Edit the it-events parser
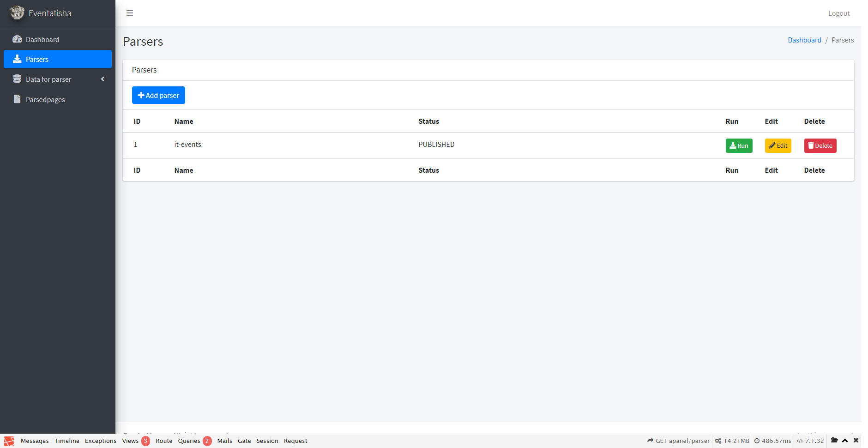The image size is (868, 448). click(778, 145)
